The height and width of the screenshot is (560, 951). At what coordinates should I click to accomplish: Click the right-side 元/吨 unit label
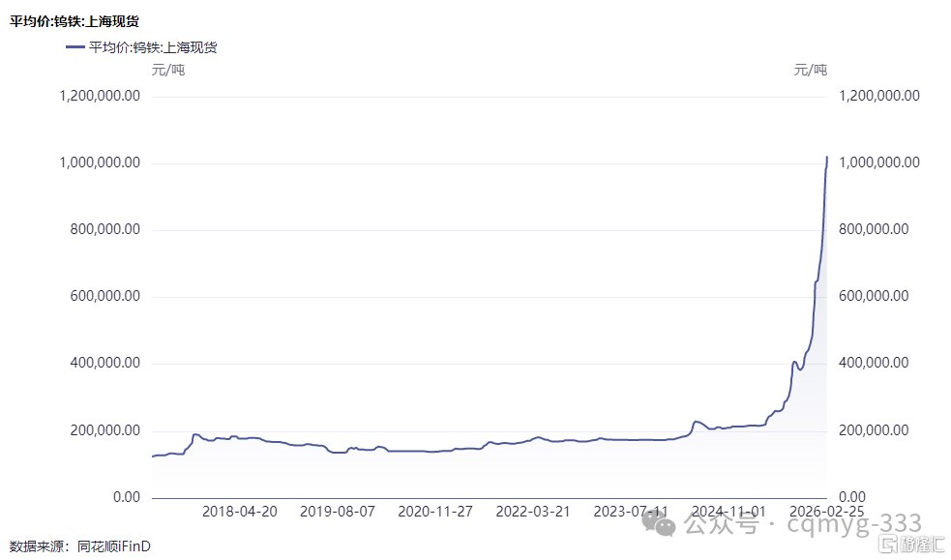[811, 69]
